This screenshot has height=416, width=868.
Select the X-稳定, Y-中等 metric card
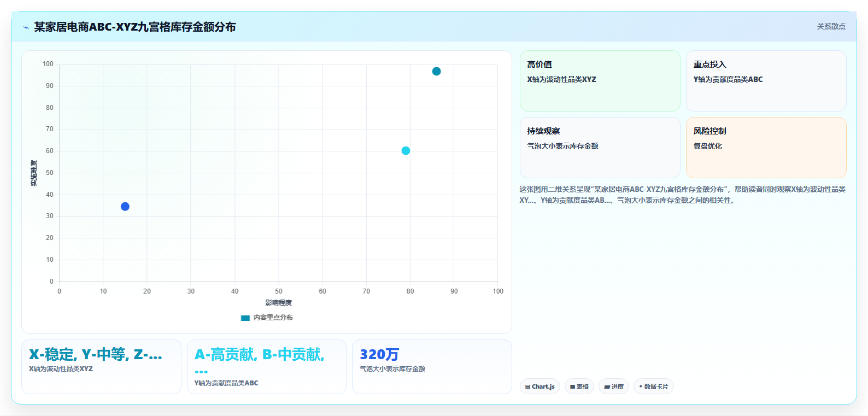tap(101, 367)
